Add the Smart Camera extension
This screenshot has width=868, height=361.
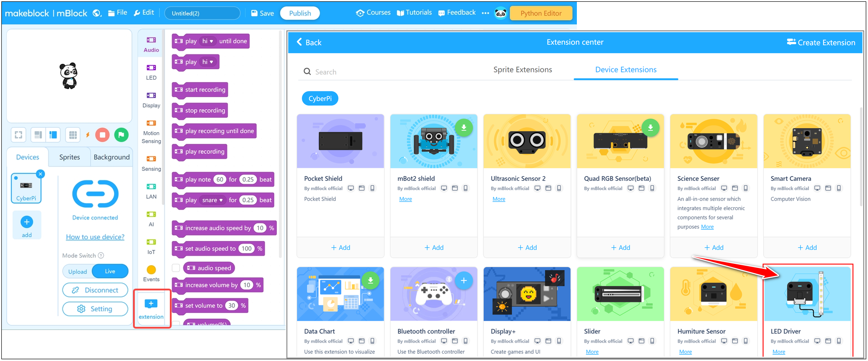pos(807,247)
